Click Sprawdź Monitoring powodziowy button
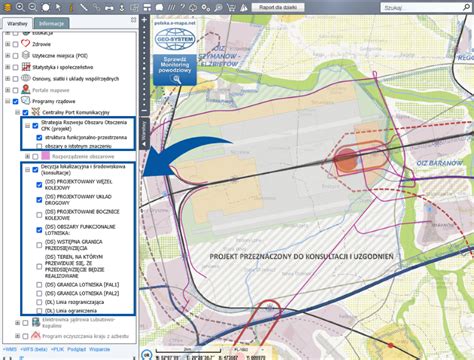474x360 pixels. (x=175, y=70)
